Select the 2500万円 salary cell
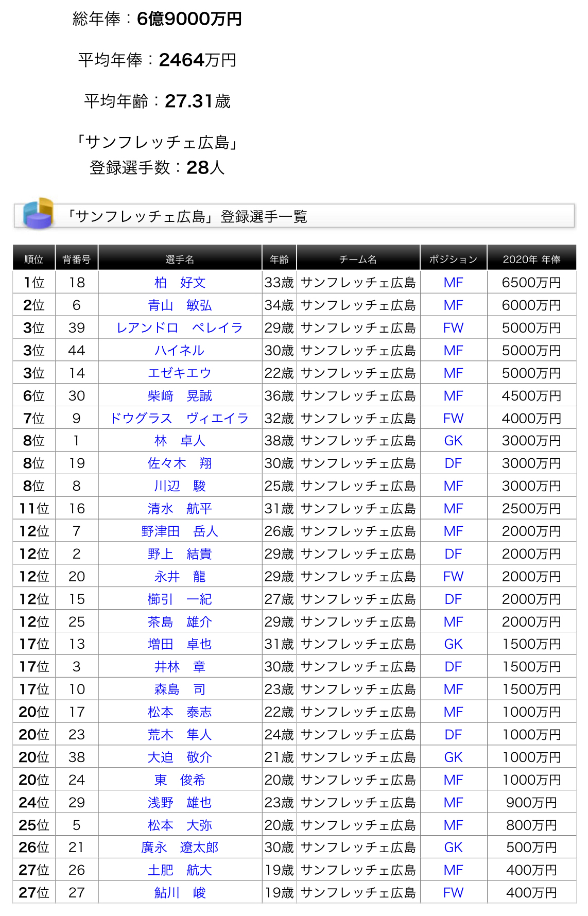This screenshot has width=588, height=916. (x=531, y=509)
